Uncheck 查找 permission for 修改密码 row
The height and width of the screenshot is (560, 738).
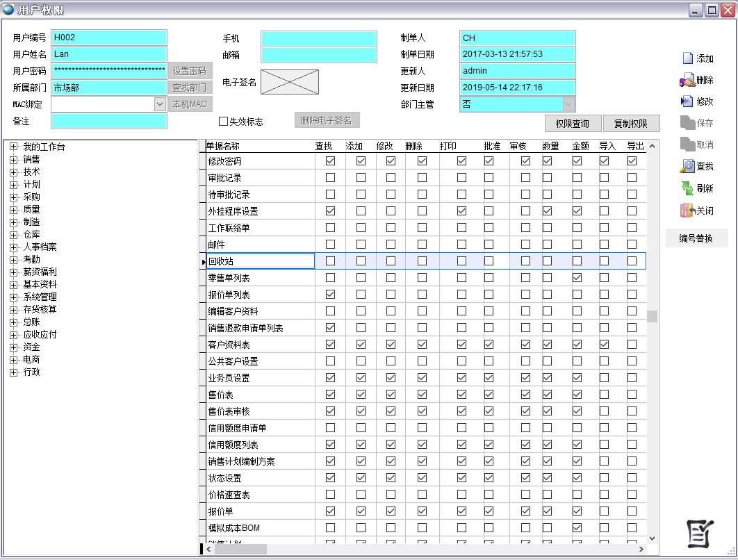click(x=331, y=161)
